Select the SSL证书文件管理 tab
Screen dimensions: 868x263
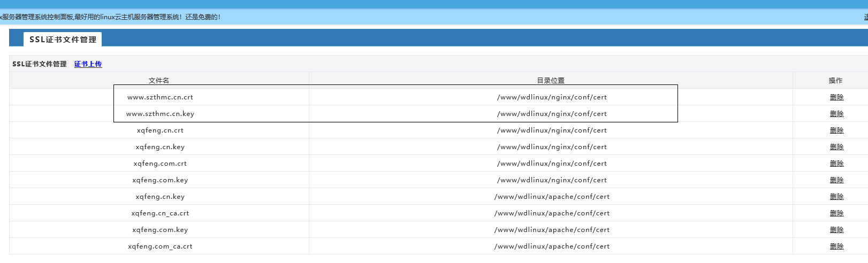point(63,40)
